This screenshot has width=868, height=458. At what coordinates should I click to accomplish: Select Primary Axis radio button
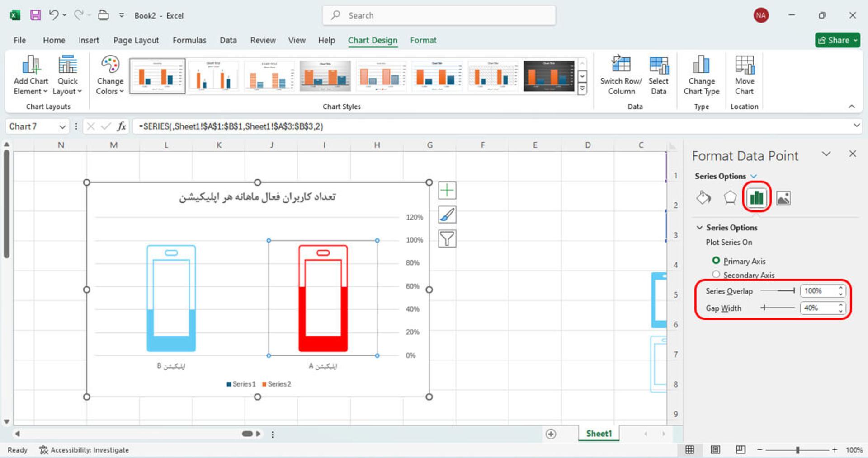point(716,261)
